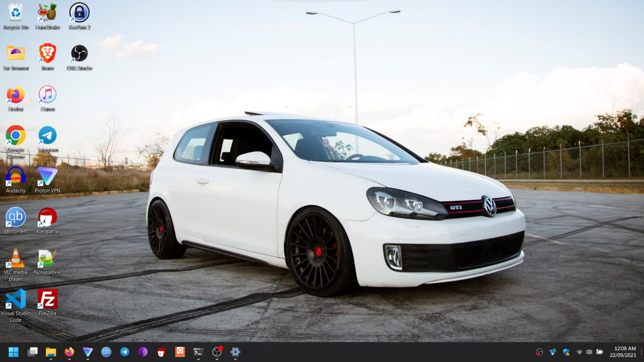Select the Visual Studio Code shortcut
Viewport: 644px width, 362px height.
pyautogui.click(x=16, y=299)
